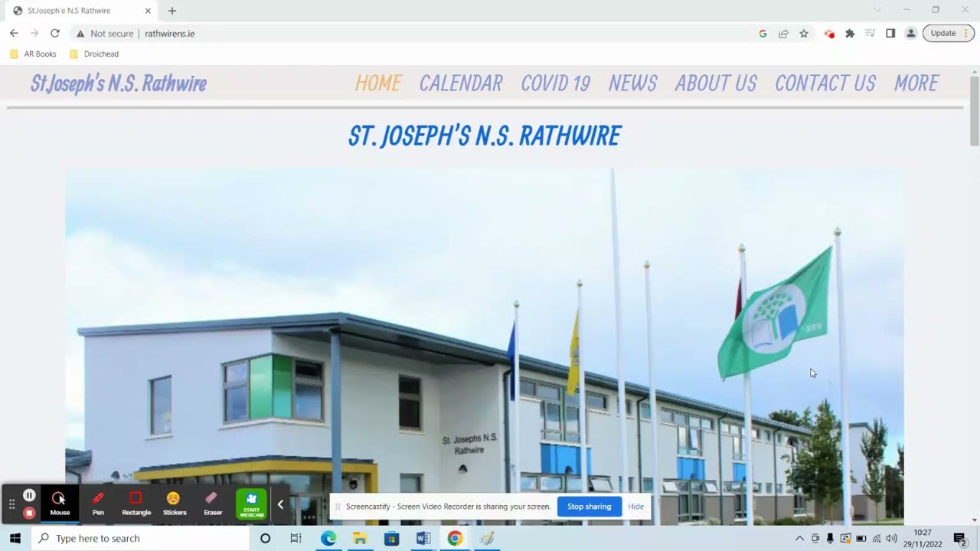Open the Droichead bookmark folder
Viewport: 980px width, 551px height.
coord(93,54)
